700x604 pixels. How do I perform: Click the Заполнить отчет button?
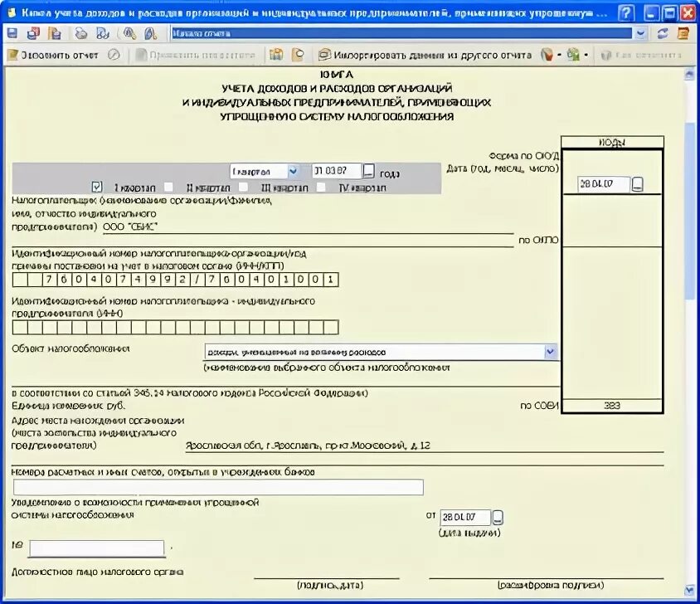[53, 55]
